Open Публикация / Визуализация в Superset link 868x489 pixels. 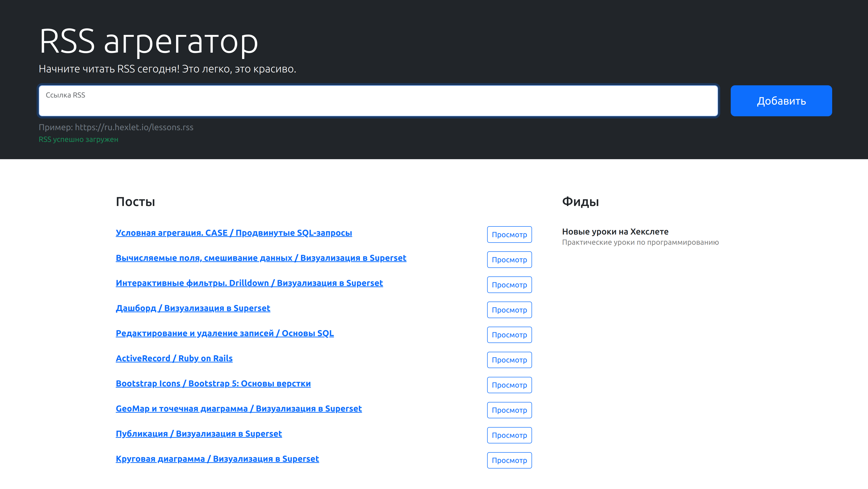tap(198, 434)
